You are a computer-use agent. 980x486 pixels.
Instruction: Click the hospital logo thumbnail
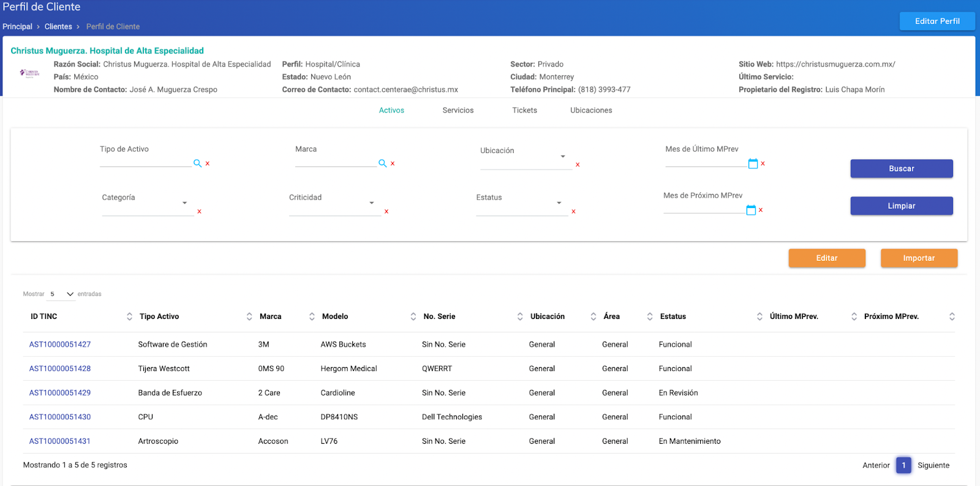click(29, 73)
